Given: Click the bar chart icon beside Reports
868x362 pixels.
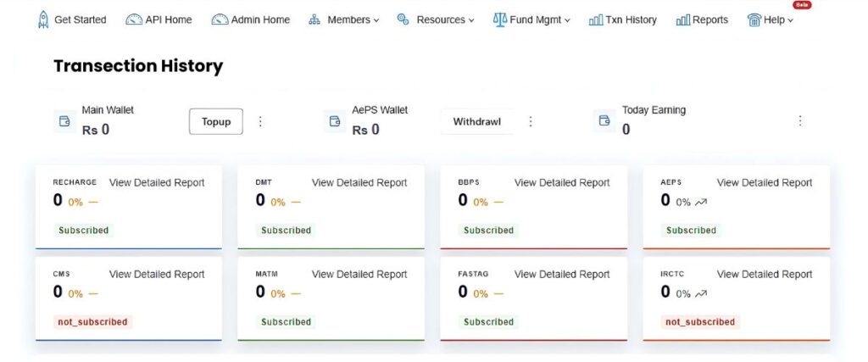Looking at the screenshot, I should (682, 19).
